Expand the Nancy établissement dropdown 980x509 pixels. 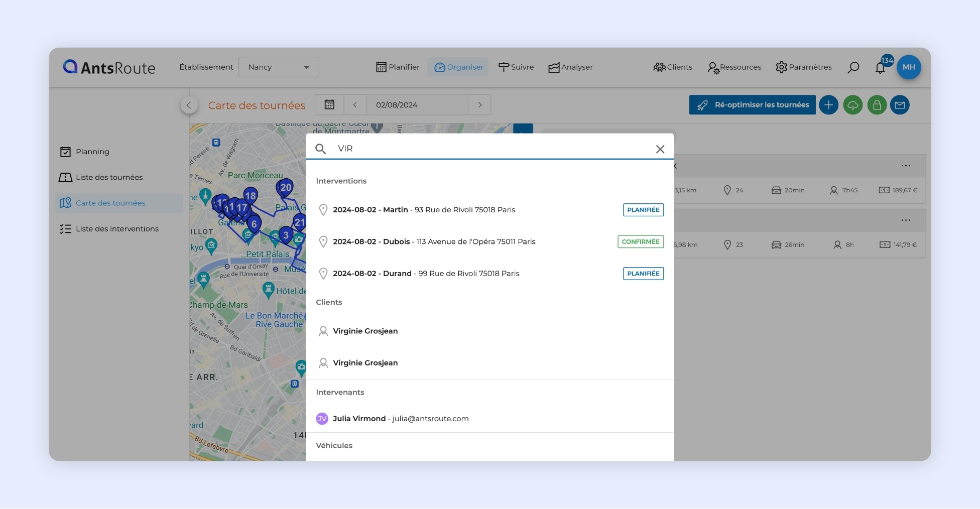point(279,67)
